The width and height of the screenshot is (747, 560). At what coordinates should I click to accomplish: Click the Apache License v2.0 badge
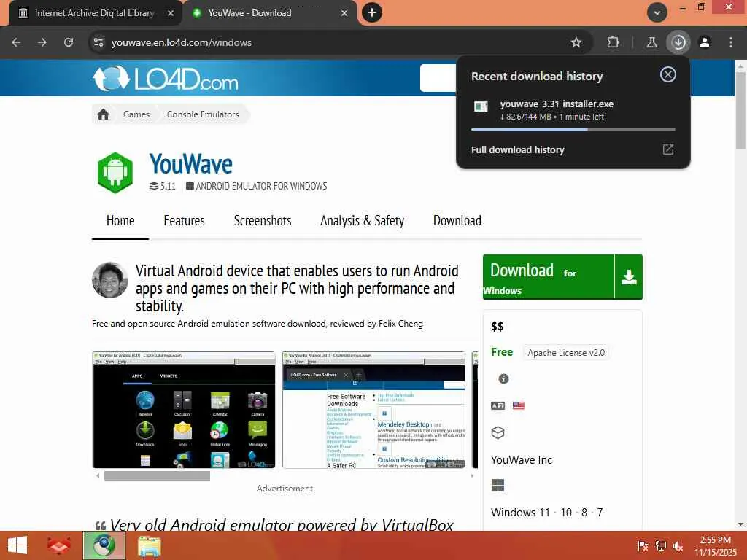[x=566, y=353]
